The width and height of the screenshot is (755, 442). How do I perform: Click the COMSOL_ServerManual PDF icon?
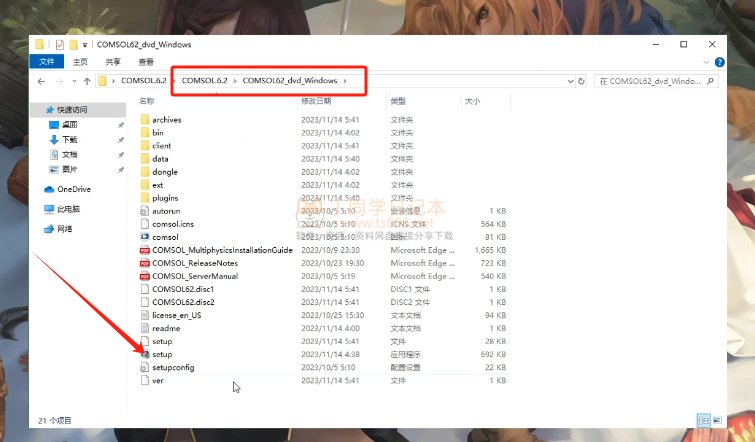(x=145, y=276)
